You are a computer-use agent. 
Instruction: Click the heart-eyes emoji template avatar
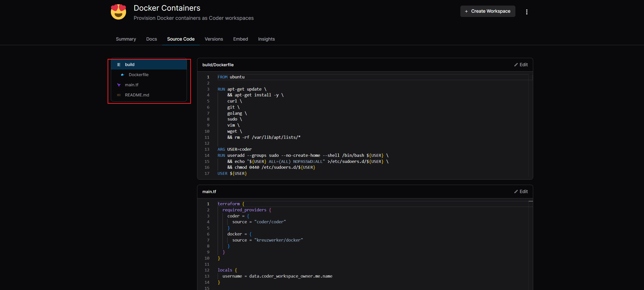(118, 12)
